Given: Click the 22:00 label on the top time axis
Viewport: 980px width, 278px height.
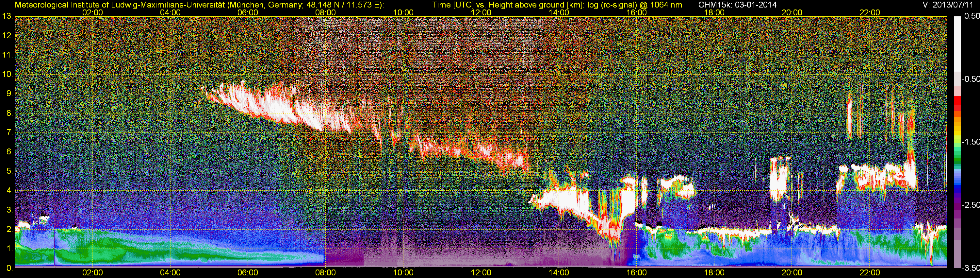Looking at the screenshot, I should [870, 12].
